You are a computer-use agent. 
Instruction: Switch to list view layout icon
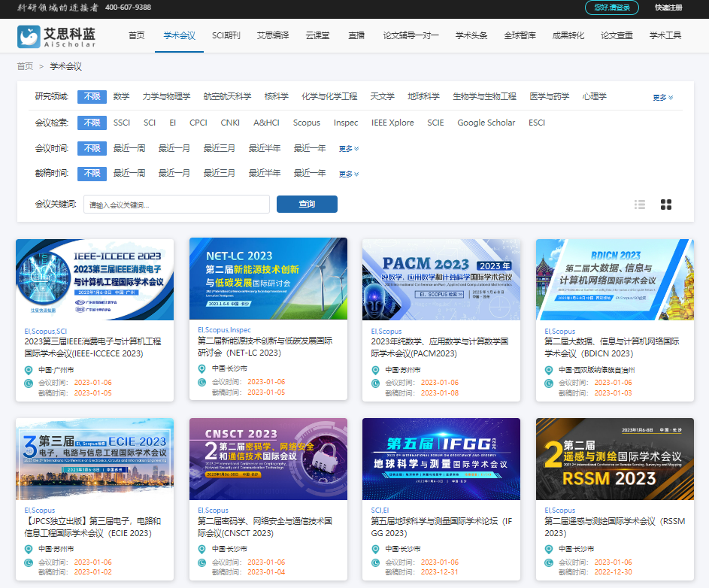(639, 205)
